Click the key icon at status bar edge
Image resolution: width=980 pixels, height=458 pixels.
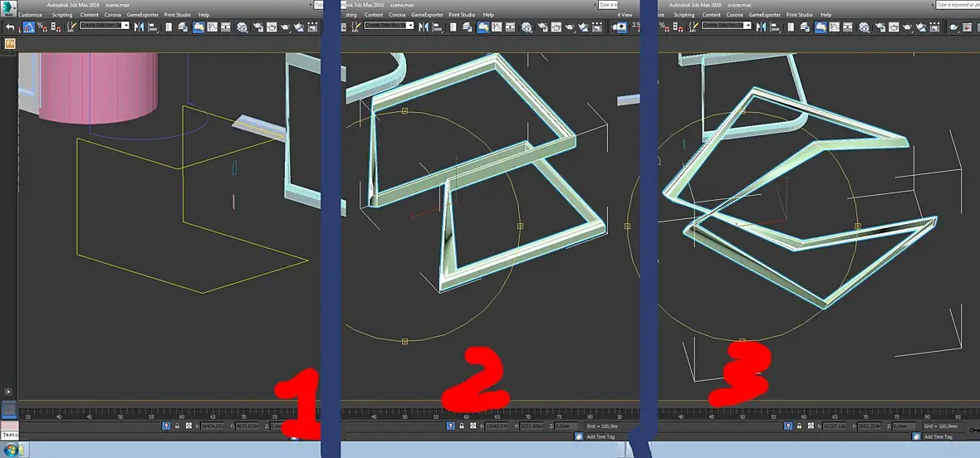point(975,431)
